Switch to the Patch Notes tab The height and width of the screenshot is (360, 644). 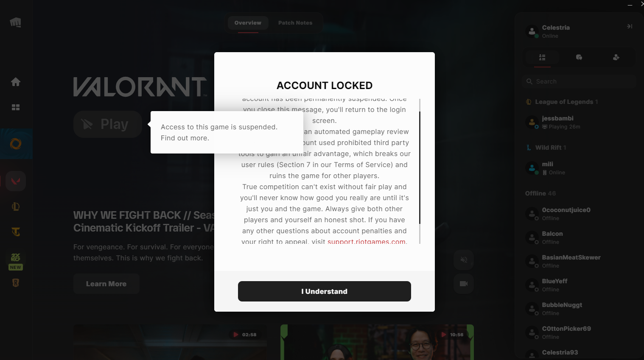tap(295, 23)
